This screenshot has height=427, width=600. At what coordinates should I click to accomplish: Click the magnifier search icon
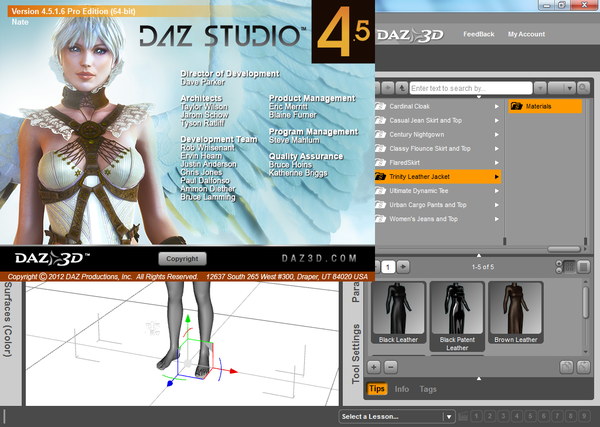pyautogui.click(x=583, y=88)
